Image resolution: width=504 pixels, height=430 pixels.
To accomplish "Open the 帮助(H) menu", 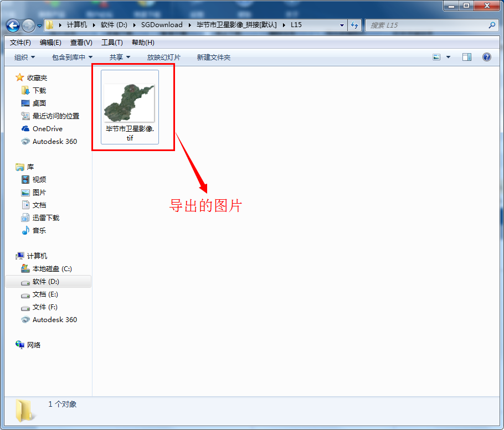I will click(143, 43).
